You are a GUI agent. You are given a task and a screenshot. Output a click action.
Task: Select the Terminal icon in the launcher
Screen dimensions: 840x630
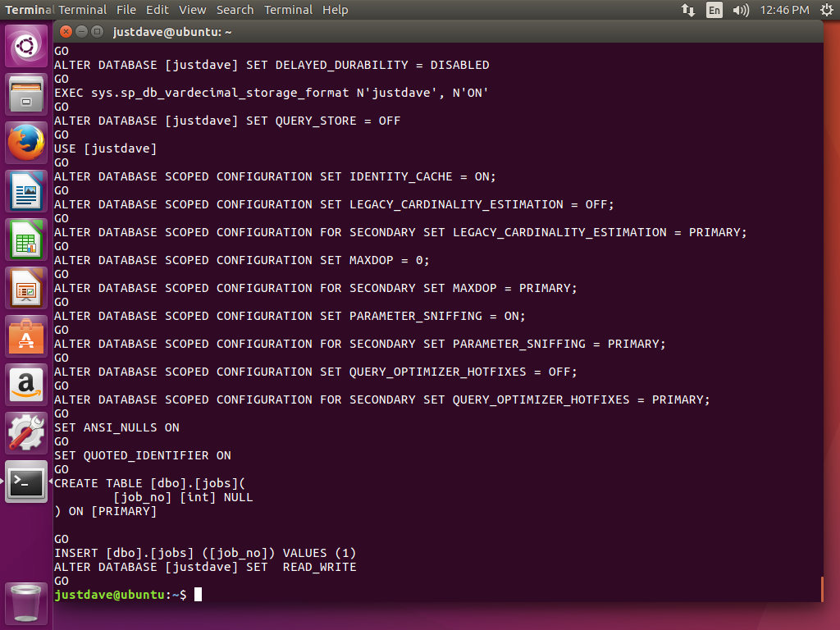26,482
